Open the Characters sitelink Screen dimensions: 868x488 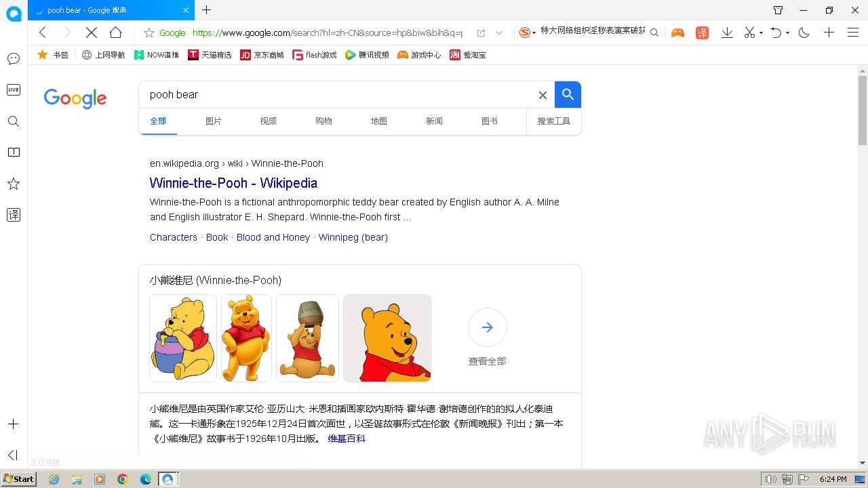click(174, 237)
